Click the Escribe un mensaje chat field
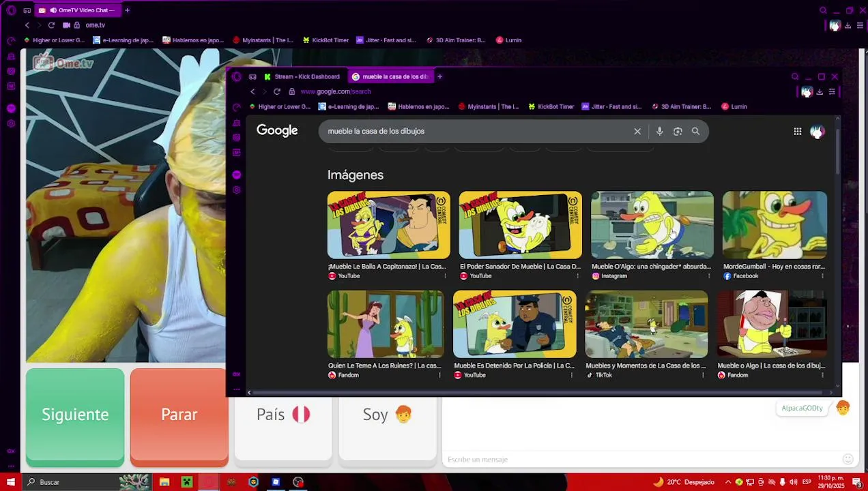The image size is (868, 491). [x=641, y=460]
